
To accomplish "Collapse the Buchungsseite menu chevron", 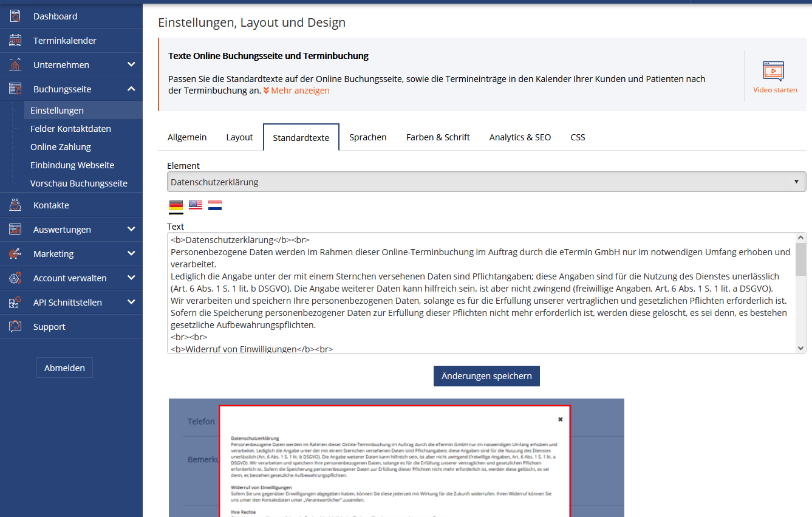I will [x=131, y=89].
